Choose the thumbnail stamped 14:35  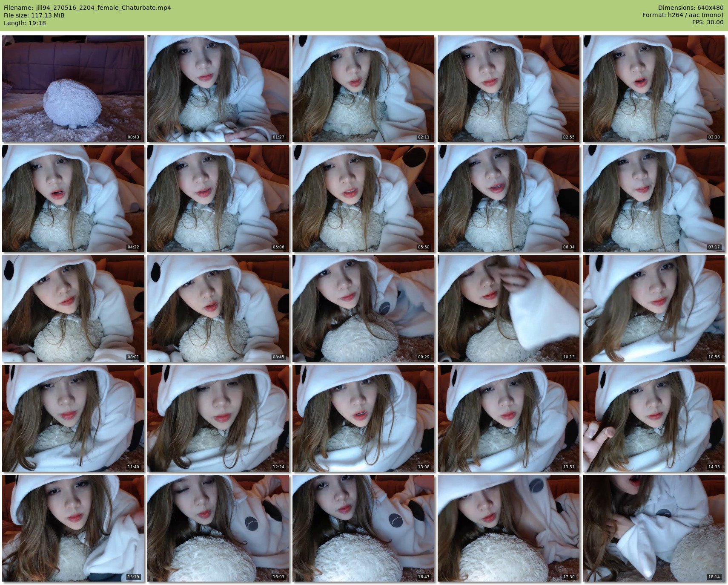[654, 418]
